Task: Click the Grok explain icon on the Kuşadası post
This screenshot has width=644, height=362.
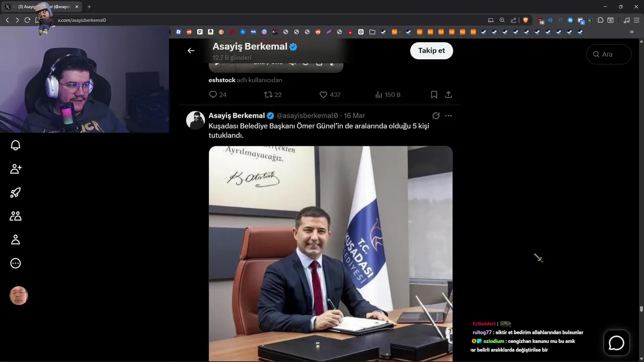Action: coord(436,116)
